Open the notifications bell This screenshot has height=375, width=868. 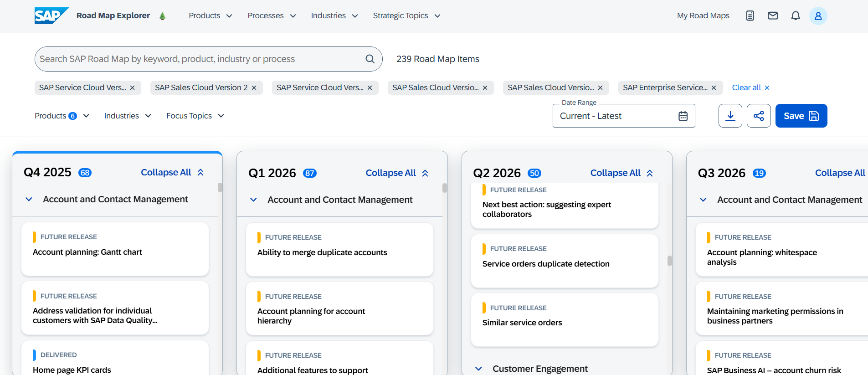(795, 16)
